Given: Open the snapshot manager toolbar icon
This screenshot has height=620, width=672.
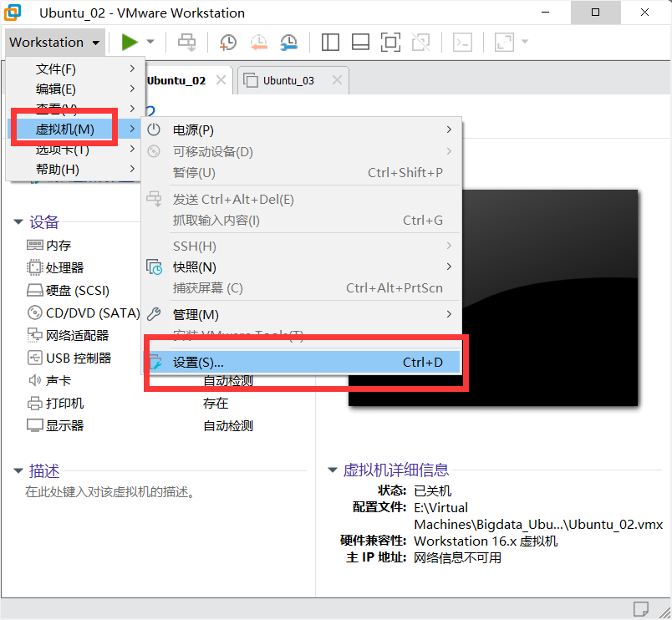Looking at the screenshot, I should tap(289, 42).
